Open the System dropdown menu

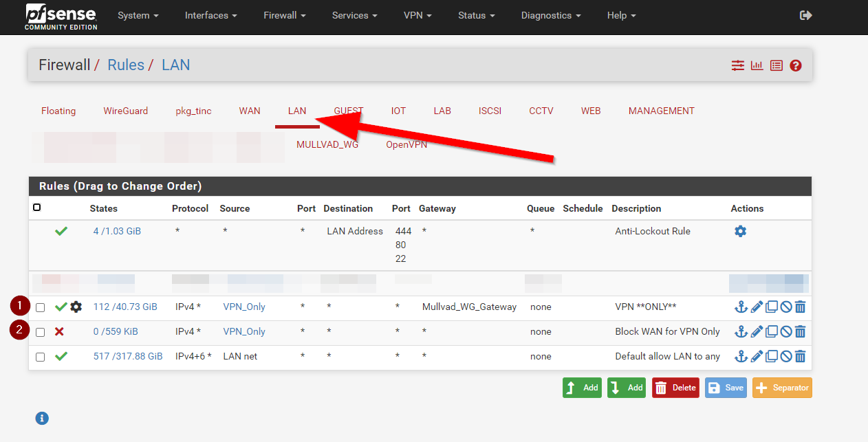[x=138, y=15]
